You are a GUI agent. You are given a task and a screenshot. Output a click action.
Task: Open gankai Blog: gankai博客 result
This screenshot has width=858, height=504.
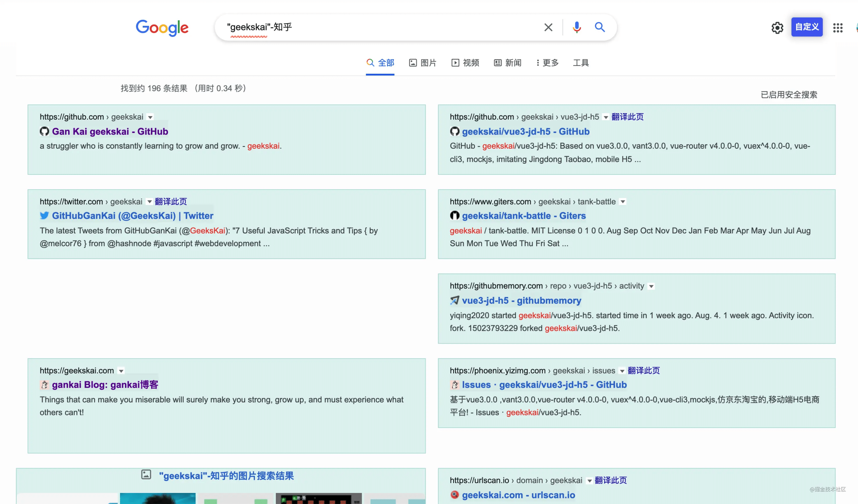point(105,384)
